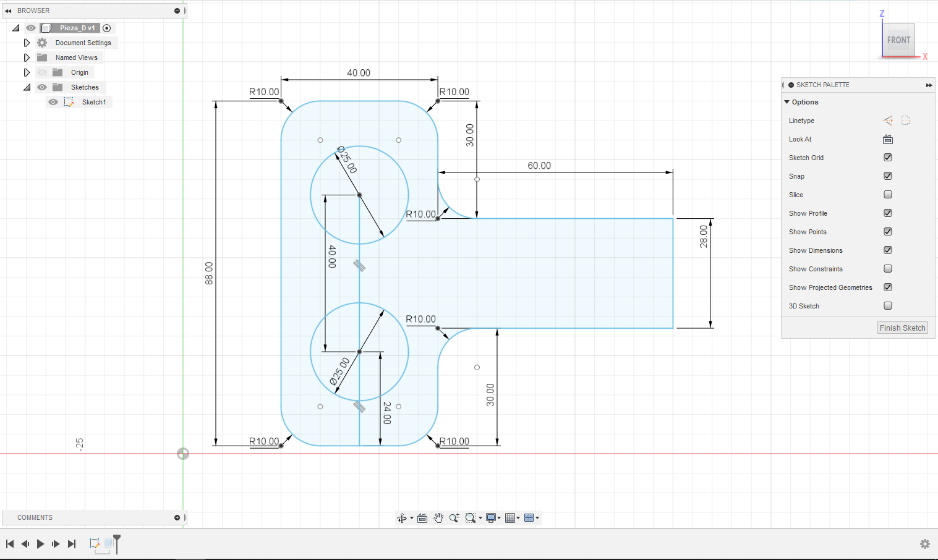Click the FRONT face of the ViewCube
The width and height of the screenshot is (938, 560).
898,40
